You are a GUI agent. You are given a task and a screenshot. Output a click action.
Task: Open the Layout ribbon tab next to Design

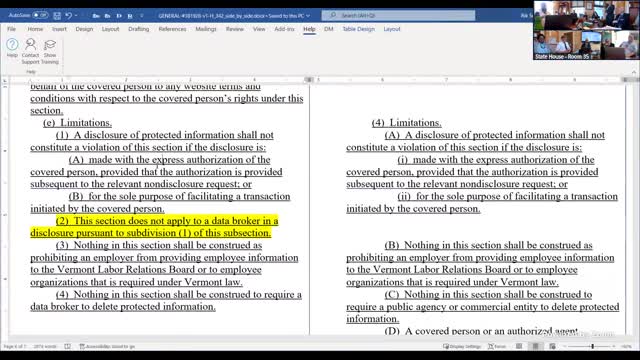tap(110, 29)
